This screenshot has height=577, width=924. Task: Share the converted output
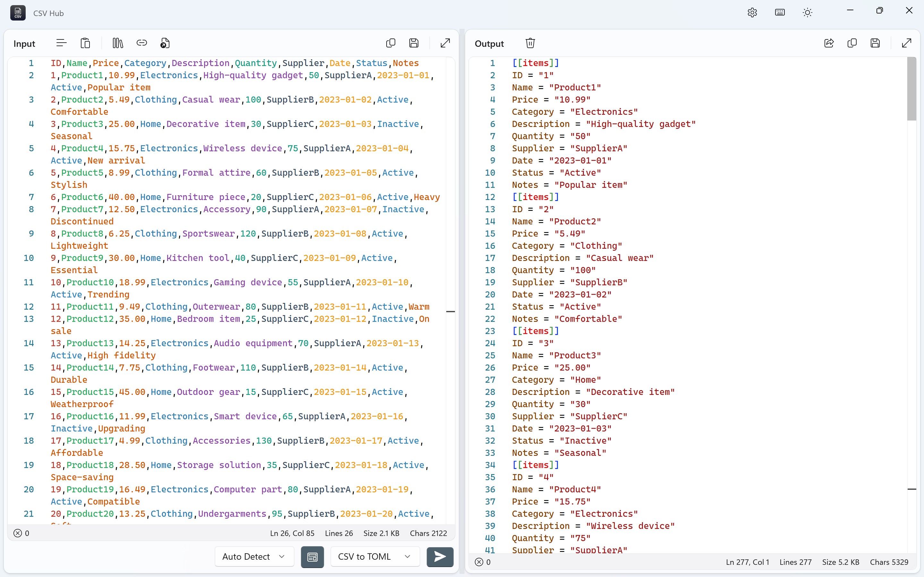828,43
